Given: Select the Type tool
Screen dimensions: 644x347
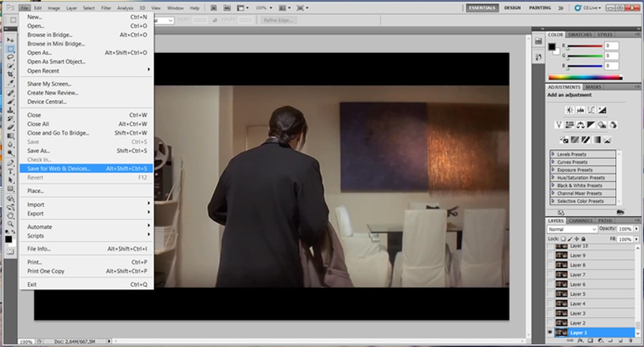Looking at the screenshot, I should tap(10, 172).
